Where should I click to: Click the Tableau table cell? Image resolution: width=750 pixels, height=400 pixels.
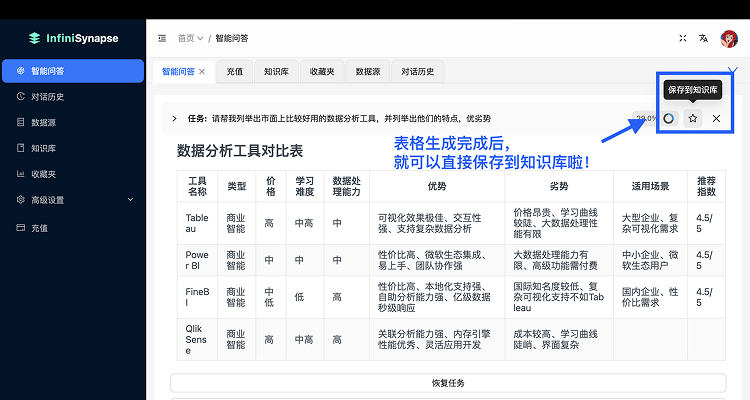click(x=197, y=223)
